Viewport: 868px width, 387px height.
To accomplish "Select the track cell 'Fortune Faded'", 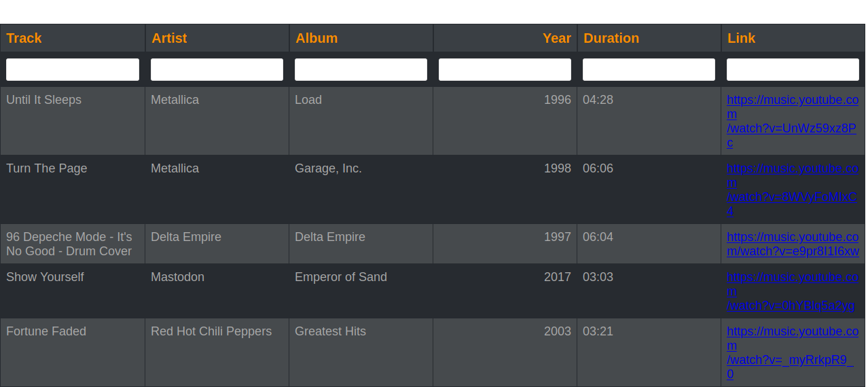I will (73, 352).
